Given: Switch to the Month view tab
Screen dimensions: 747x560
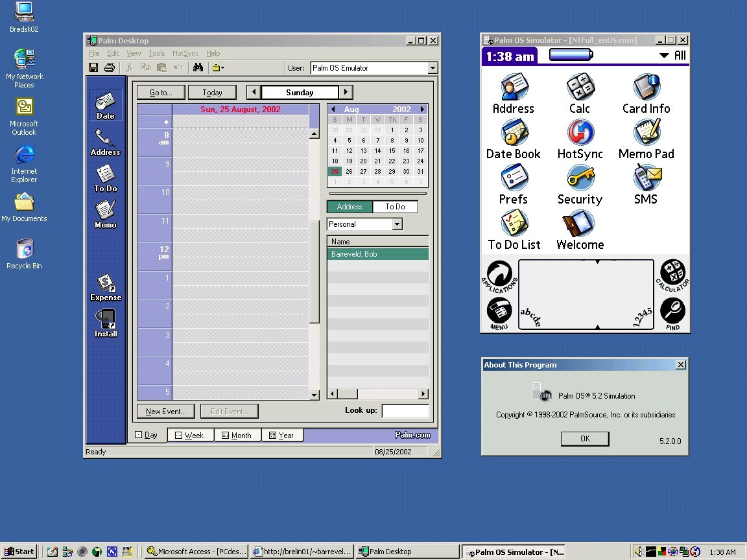Looking at the screenshot, I should tap(237, 436).
